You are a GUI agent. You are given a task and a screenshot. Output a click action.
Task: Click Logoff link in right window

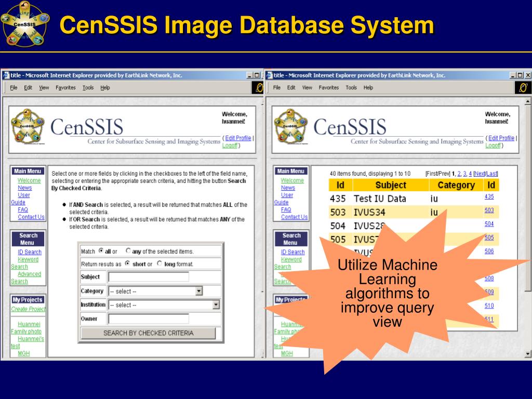(493, 145)
